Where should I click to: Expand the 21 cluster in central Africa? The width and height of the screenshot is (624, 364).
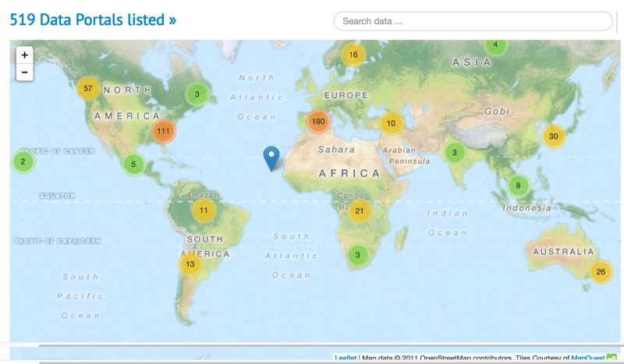(360, 211)
